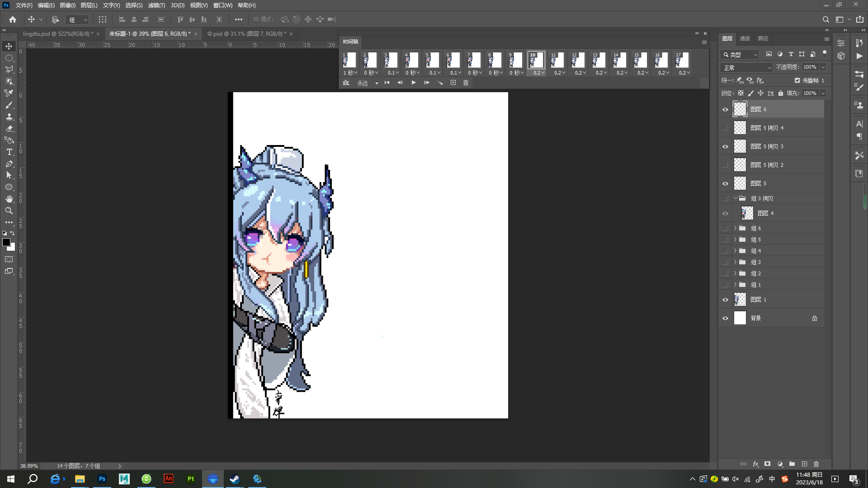
Task: Duplicate the selected timeline frame
Action: click(x=453, y=83)
